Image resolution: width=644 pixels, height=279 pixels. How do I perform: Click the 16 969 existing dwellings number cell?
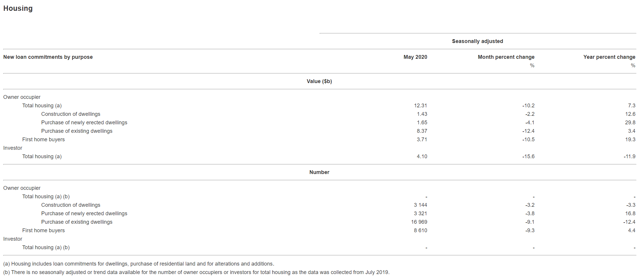tap(419, 222)
